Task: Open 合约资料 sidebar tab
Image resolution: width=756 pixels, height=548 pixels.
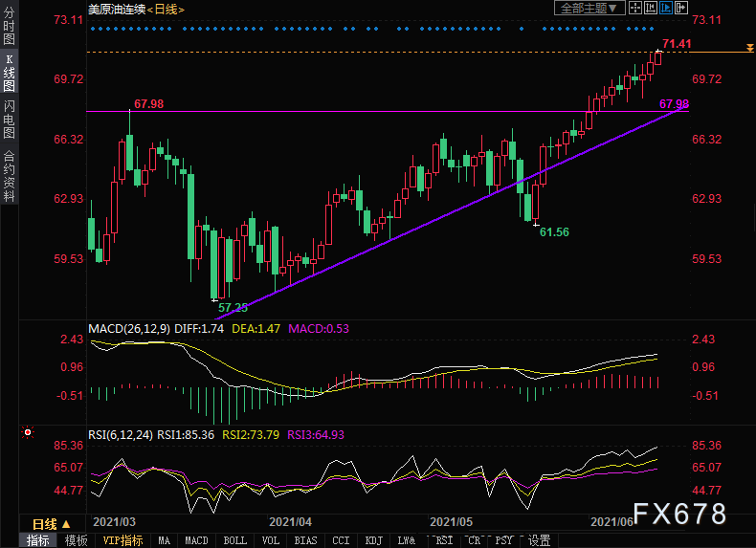Action: [9, 176]
